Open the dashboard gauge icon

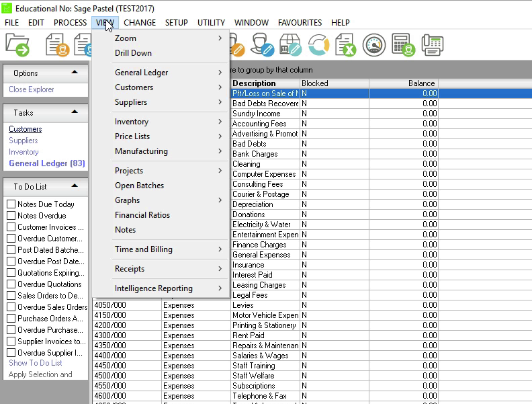coord(374,46)
